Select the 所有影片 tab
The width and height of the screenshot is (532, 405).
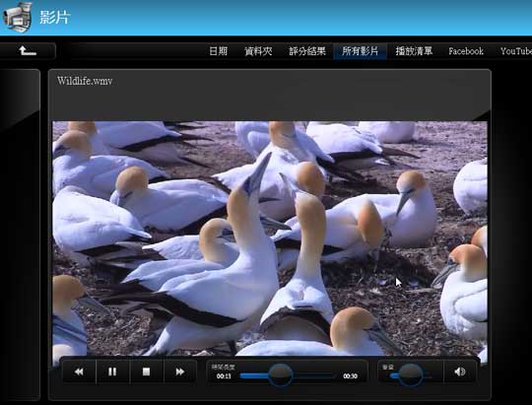(x=360, y=51)
